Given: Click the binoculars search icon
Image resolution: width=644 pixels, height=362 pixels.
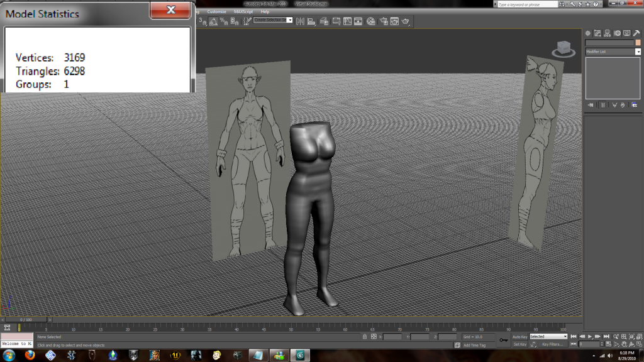Looking at the screenshot, I should click(x=561, y=4).
